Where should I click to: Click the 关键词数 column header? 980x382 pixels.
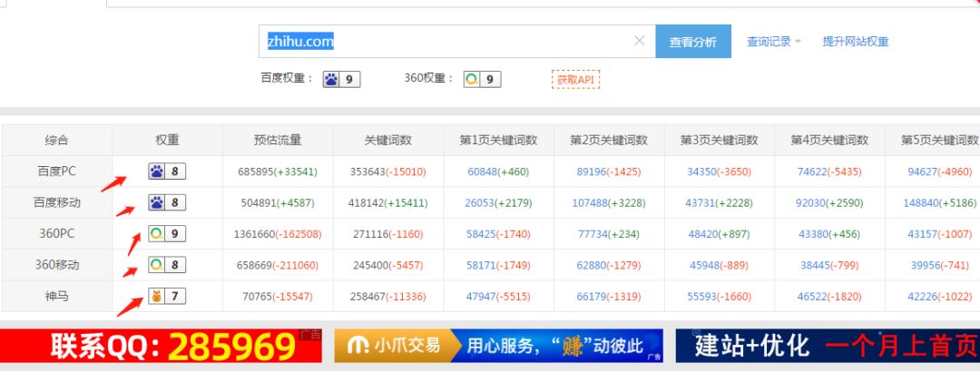tap(388, 140)
